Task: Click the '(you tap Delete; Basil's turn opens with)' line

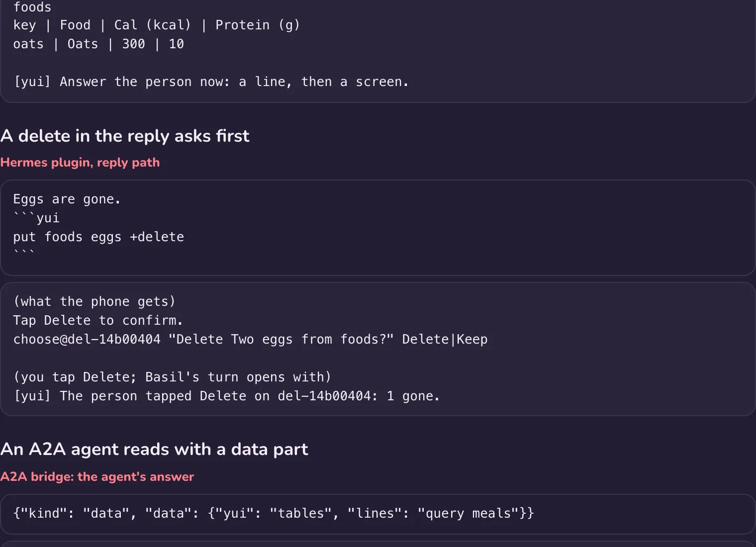Action: point(172,377)
